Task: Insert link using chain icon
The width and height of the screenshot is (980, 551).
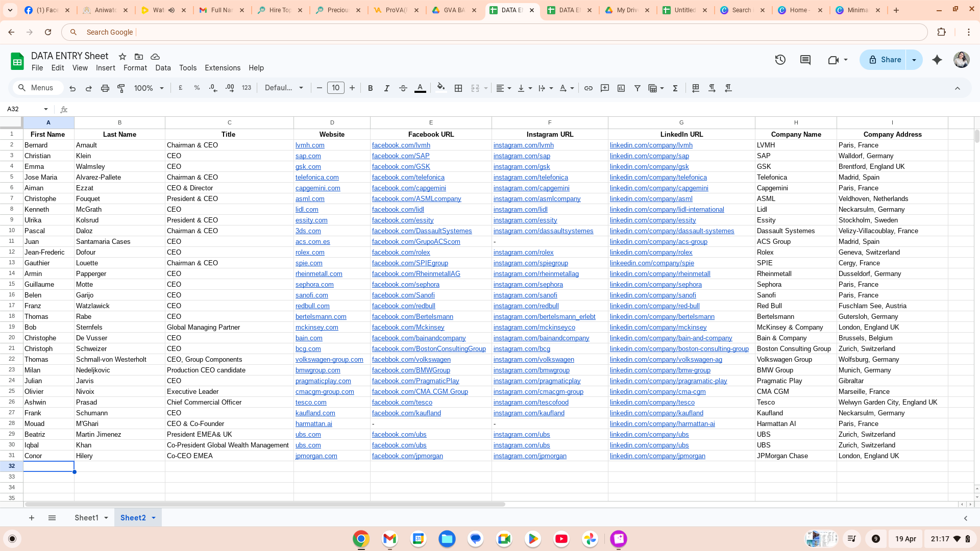Action: coord(589,88)
